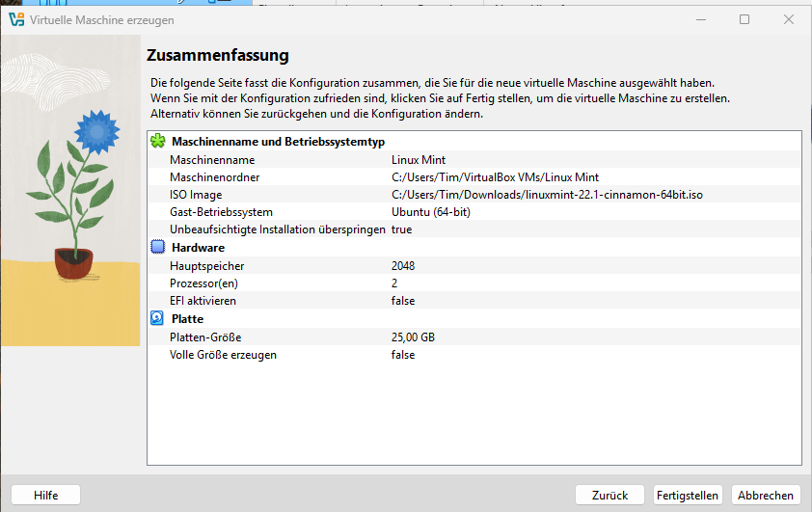Click the path C:/Users/Tim/VirtualBox VMs/Linux Mint
Screen dimensions: 812x512
coord(495,177)
